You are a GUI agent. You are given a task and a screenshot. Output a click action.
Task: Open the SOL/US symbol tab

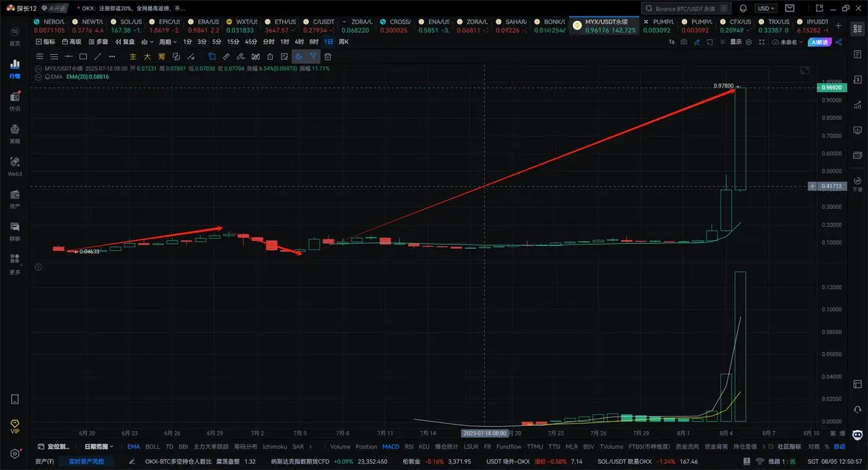(126, 26)
